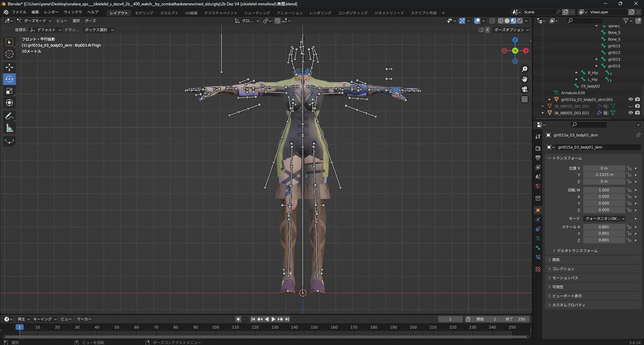Switch to the モデリング workspace tab
The image size is (644, 345).
click(x=144, y=13)
